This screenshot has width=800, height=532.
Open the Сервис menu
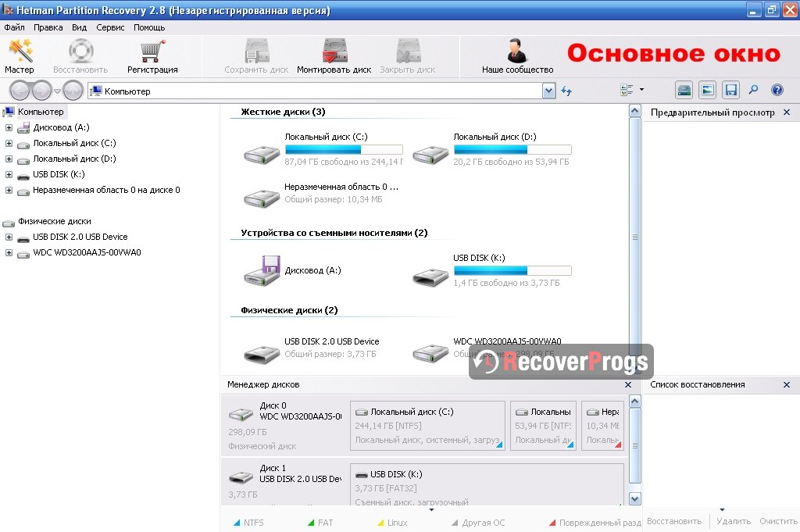point(110,27)
